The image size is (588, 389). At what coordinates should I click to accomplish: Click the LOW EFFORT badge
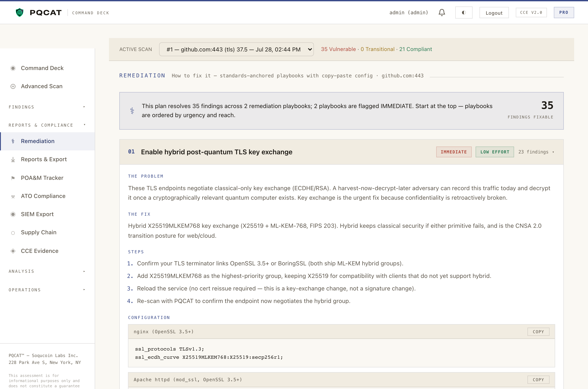tap(495, 152)
